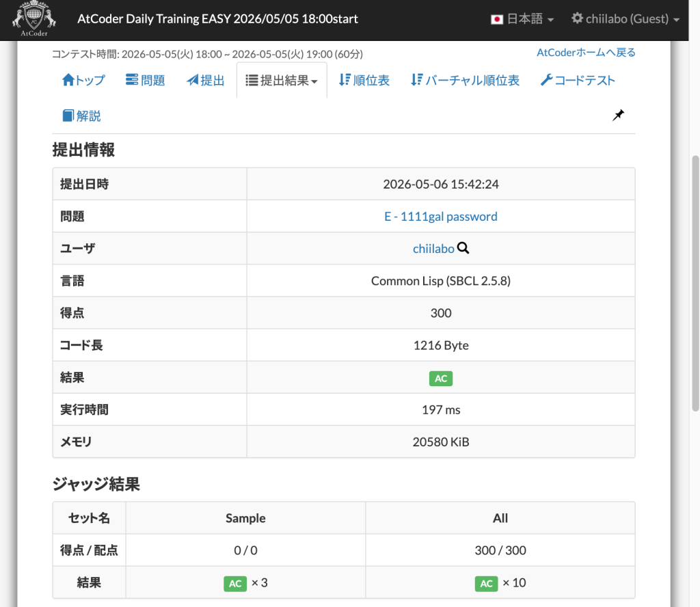Viewport: 700px width, 607px height.
Task: Open the コードテスト tab
Action: (x=578, y=81)
